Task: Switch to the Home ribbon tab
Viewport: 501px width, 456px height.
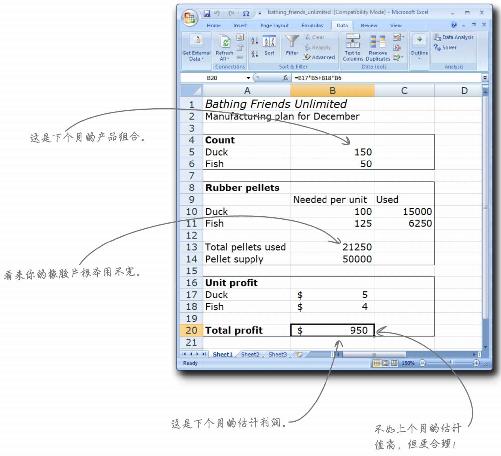Action: click(213, 26)
